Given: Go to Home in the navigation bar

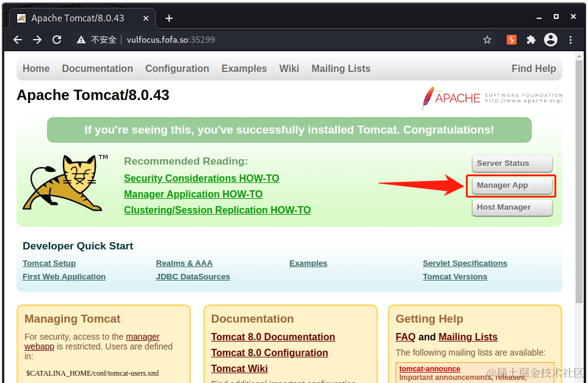Looking at the screenshot, I should [x=36, y=68].
